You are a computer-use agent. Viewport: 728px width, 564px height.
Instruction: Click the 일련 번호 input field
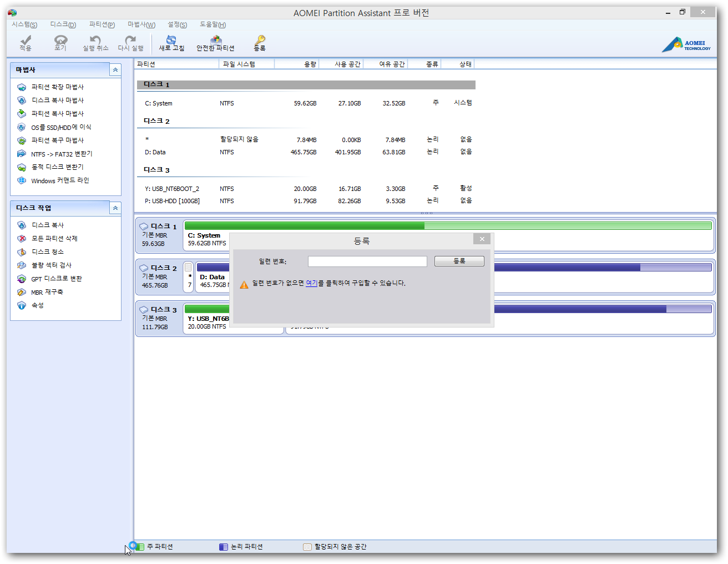point(367,261)
